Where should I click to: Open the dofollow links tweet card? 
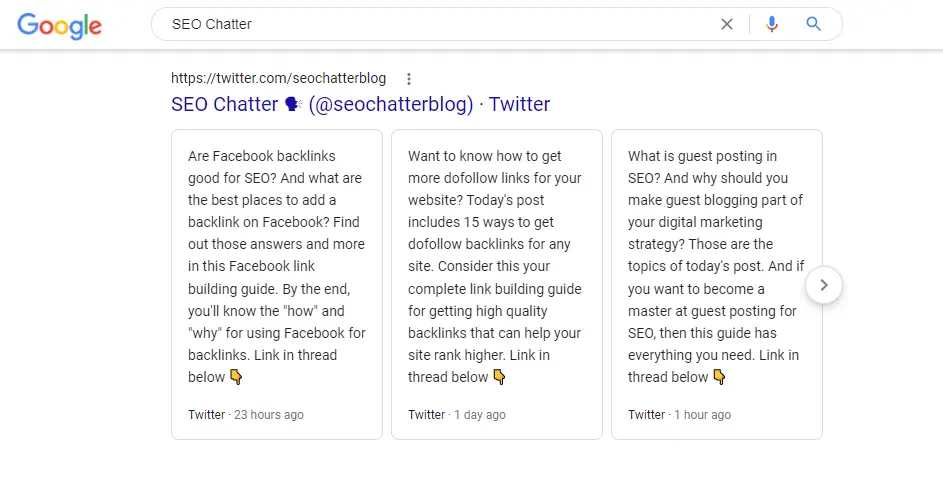[497, 285]
